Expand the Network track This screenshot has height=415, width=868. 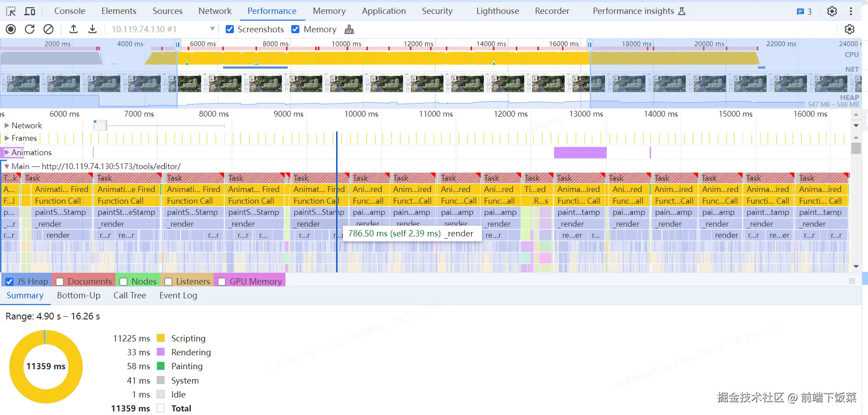point(7,126)
